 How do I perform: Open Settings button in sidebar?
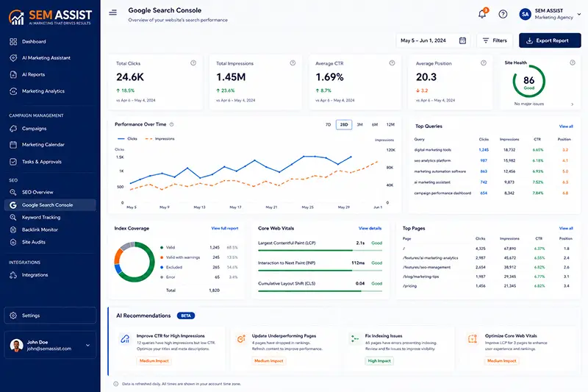point(50,316)
